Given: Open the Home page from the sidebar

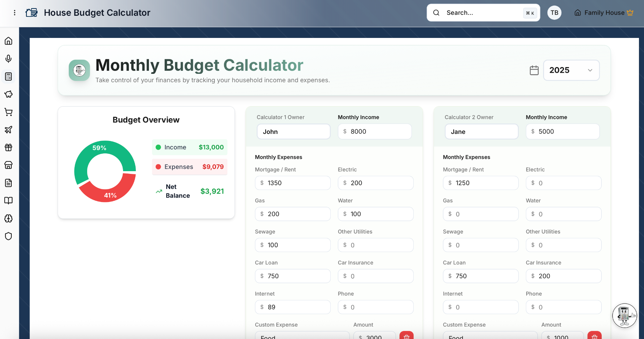Looking at the screenshot, I should (8, 41).
